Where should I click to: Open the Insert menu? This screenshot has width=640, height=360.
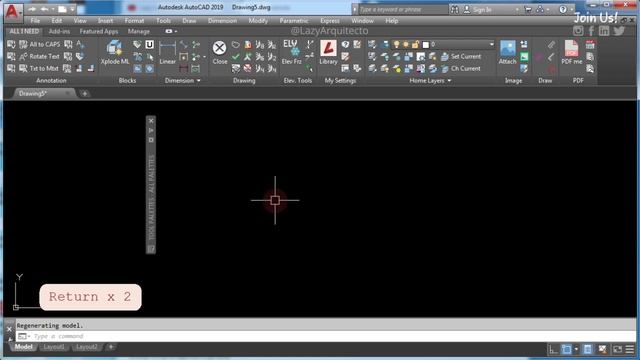point(105,20)
